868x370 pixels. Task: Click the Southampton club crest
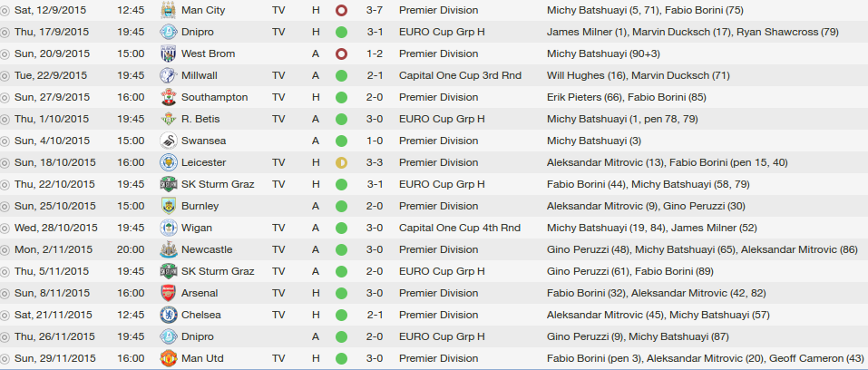click(x=169, y=97)
